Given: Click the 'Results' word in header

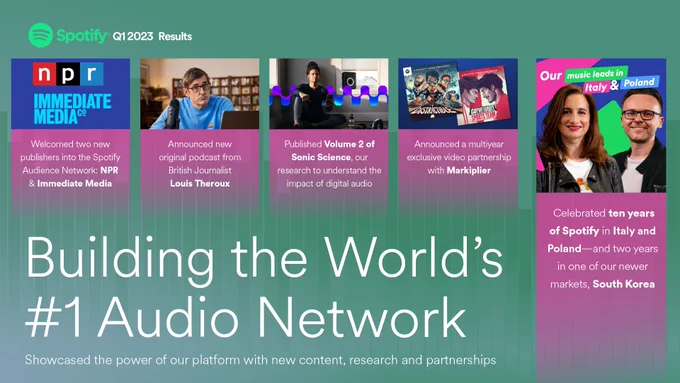Looking at the screenshot, I should [x=175, y=36].
